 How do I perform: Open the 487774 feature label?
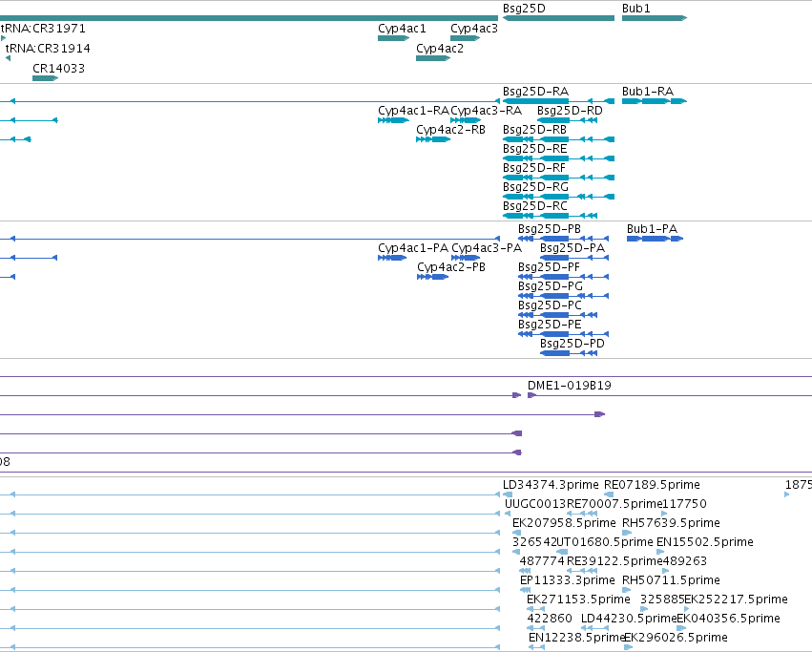542,561
